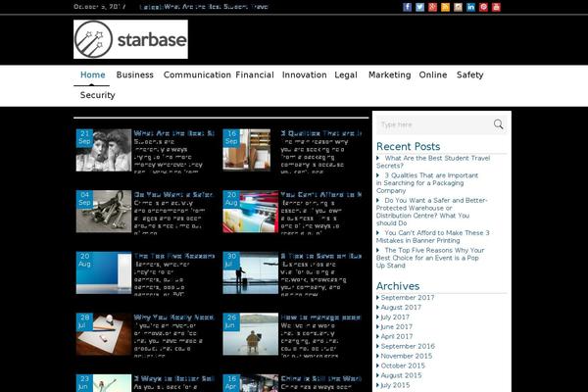This screenshot has height=392, width=588.
Task: Open the LinkedIn social icon
Action: pyautogui.click(x=470, y=7)
